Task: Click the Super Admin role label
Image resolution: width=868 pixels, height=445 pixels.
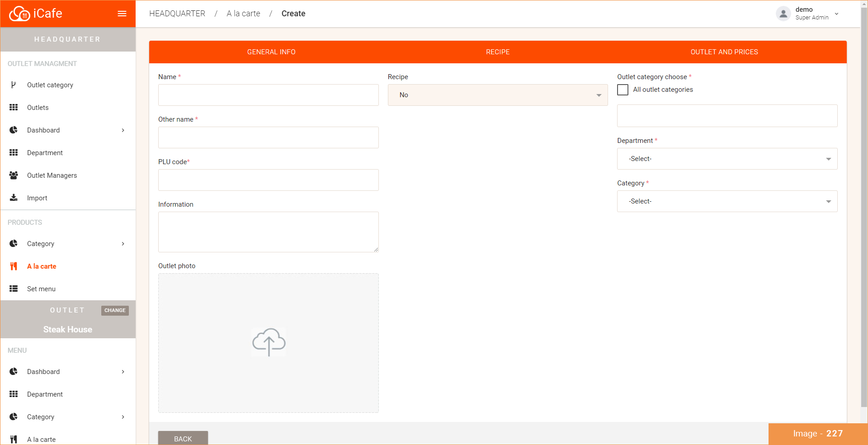Action: (x=812, y=18)
